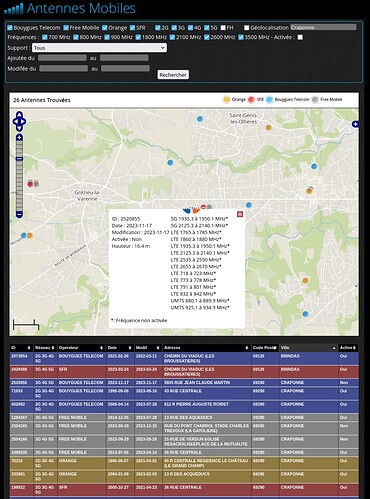Toggle the 5G network checkbox

207,27
